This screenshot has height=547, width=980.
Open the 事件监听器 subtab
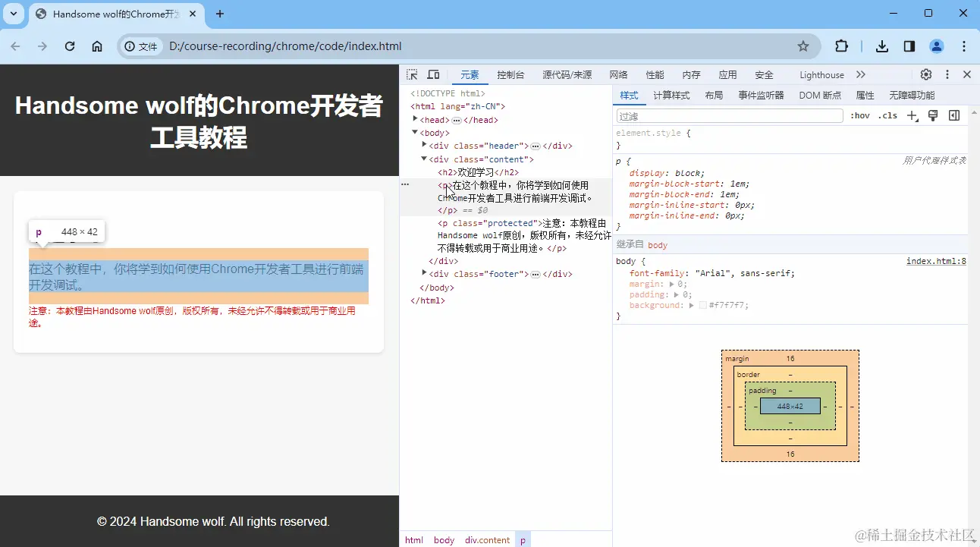click(x=761, y=96)
